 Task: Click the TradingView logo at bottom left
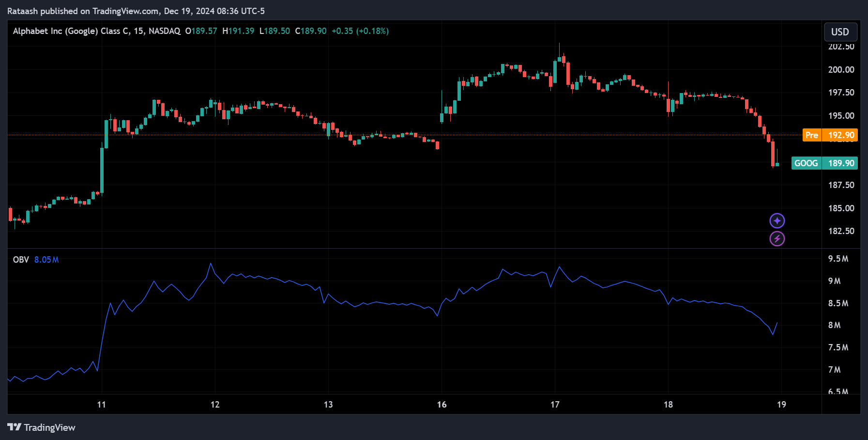pyautogui.click(x=42, y=427)
